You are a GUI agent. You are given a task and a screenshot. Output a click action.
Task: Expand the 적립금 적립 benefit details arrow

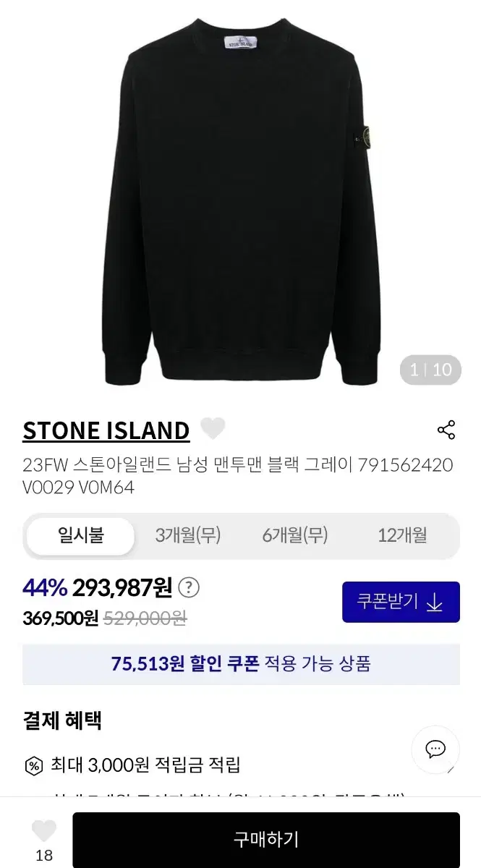click(451, 770)
